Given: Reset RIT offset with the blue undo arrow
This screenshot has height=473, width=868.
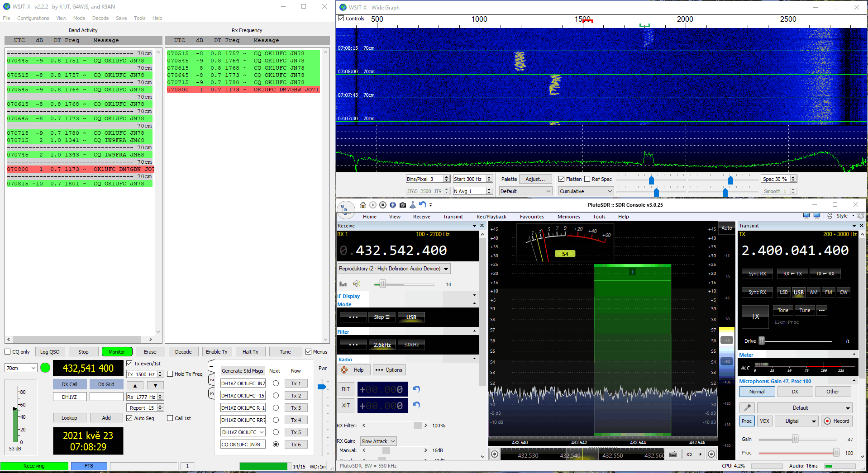Looking at the screenshot, I should click(x=416, y=389).
